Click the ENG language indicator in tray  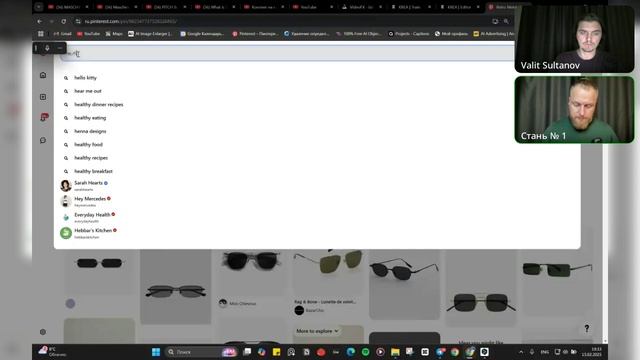click(544, 352)
